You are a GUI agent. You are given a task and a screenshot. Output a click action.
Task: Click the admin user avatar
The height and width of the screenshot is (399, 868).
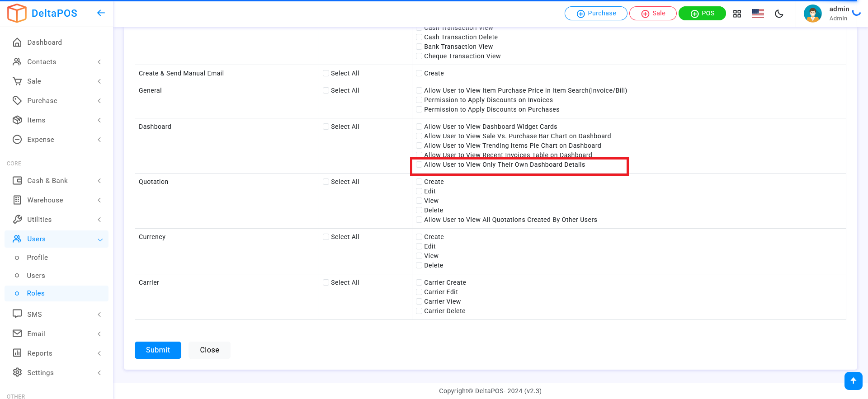pyautogui.click(x=812, y=14)
